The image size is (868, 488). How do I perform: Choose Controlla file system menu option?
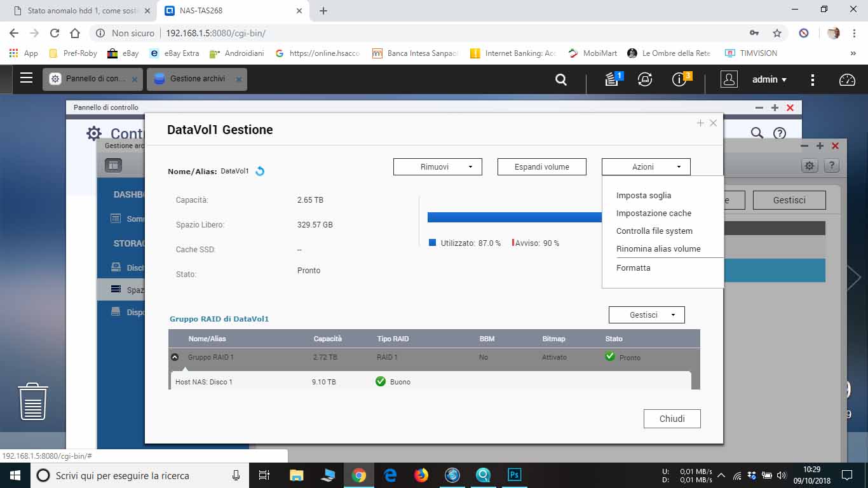click(x=654, y=231)
